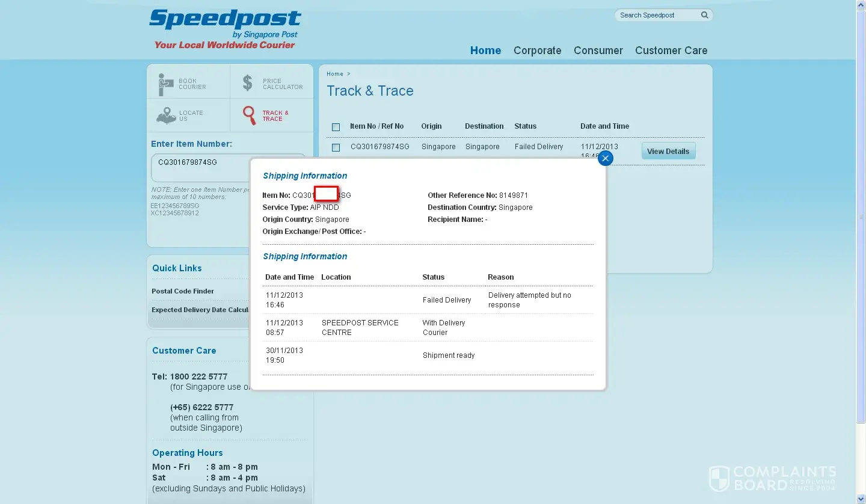Click the 11/12/2013 08:57 date entry
Image resolution: width=866 pixels, height=504 pixels.
click(284, 328)
